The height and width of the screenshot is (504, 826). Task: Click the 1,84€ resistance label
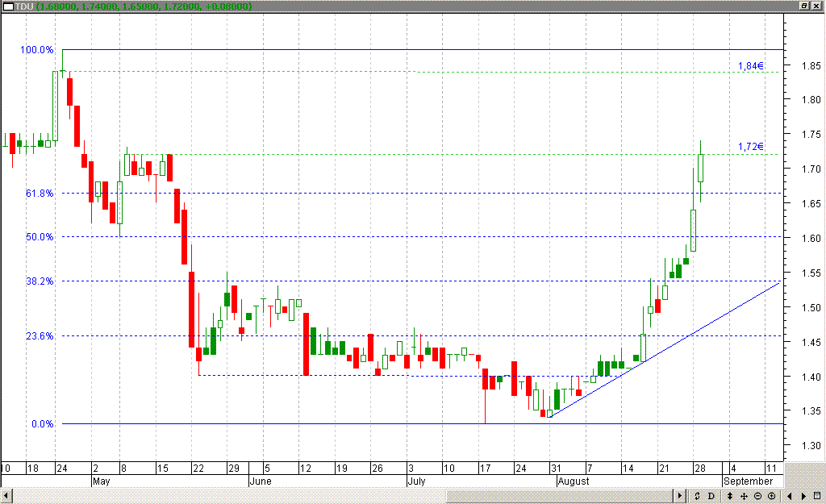click(751, 66)
